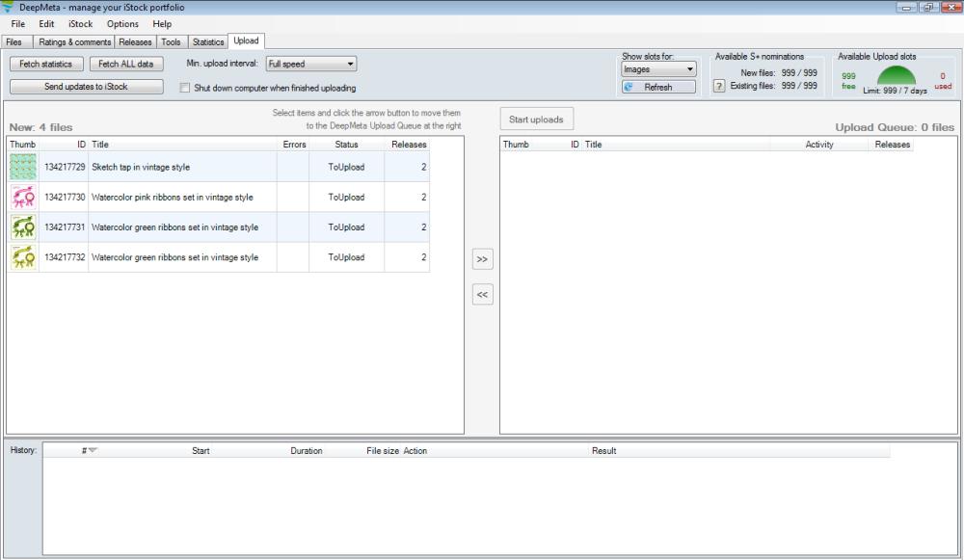Sort new files by Status column
Viewport: 964px width, 560px height.
(347, 145)
